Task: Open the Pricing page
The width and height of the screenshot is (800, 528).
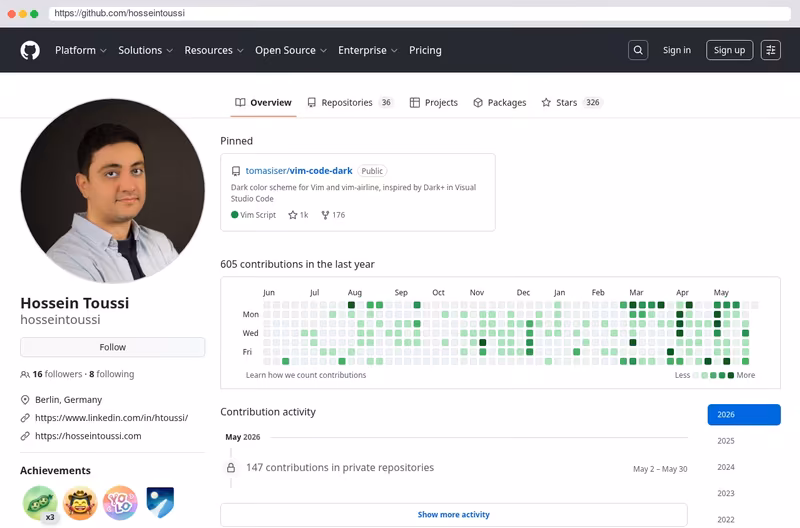Action: point(425,50)
